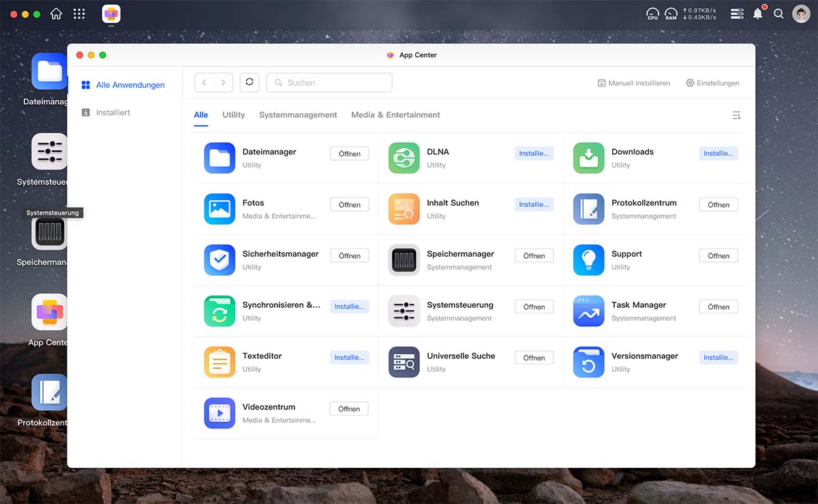Open Dateimanager via its Öffnen button
Screen dimensions: 818x504
point(349,153)
